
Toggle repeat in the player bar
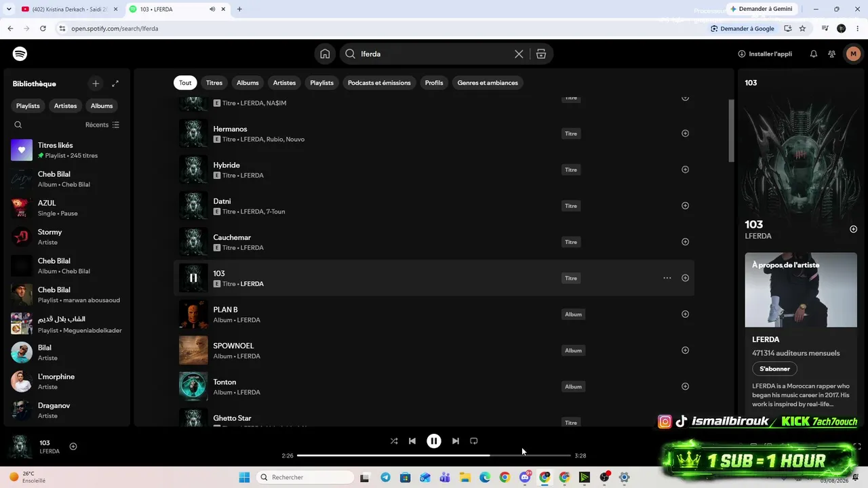coord(474,441)
